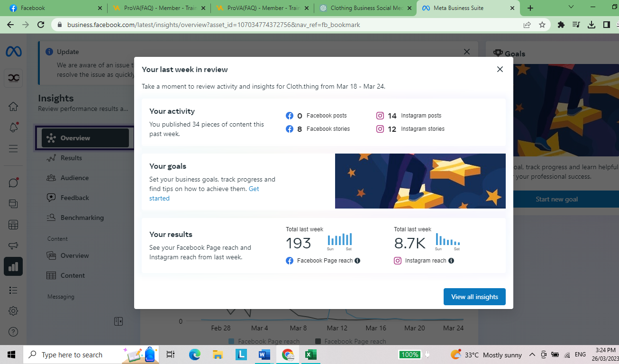619x364 pixels.
Task: Show hidden system tray icons
Action: pos(532,355)
